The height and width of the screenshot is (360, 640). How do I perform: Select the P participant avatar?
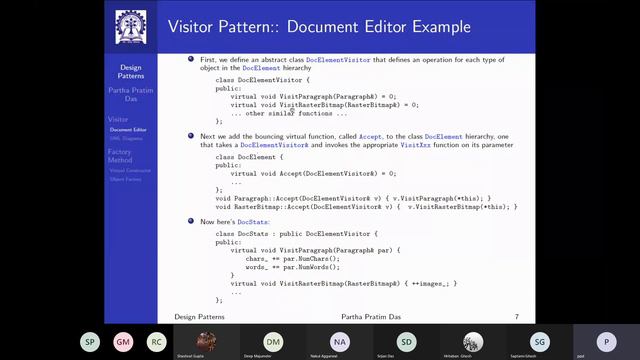point(607,342)
